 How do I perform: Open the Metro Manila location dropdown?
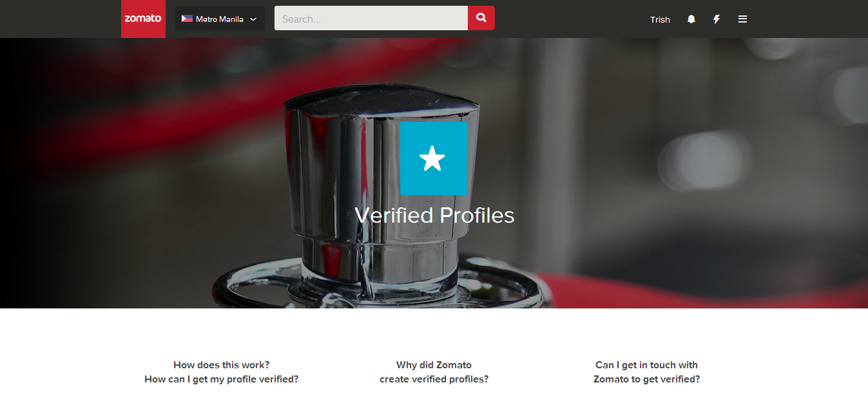(x=220, y=19)
